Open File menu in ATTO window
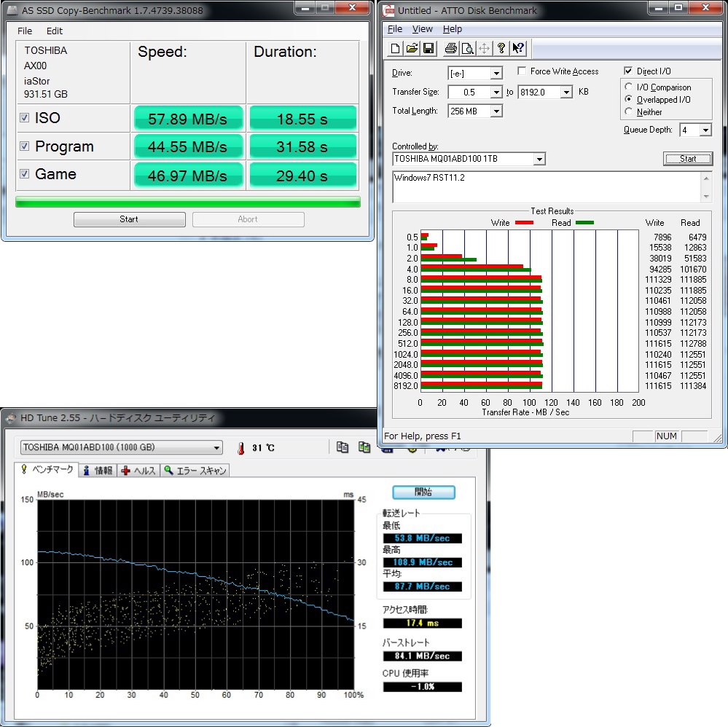Screen dimensions: 728x727 395,29
